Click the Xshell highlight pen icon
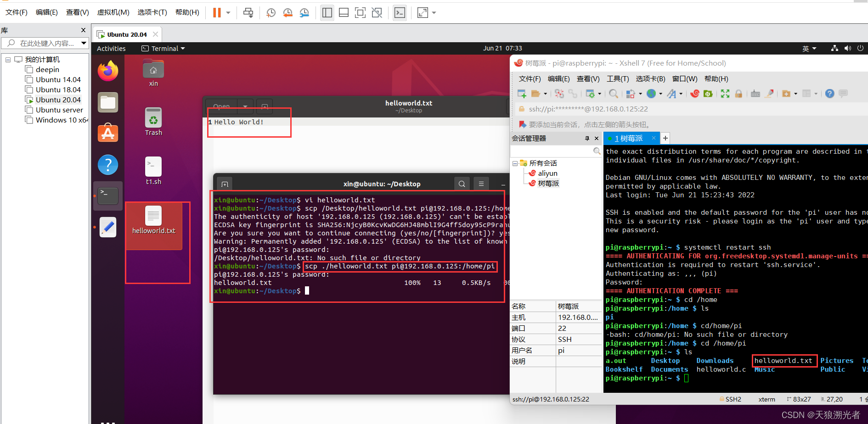This screenshot has width=868, height=424. pyautogui.click(x=769, y=94)
